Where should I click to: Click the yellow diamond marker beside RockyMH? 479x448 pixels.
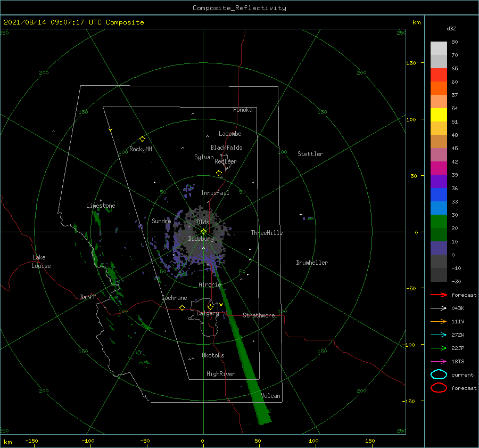tap(142, 139)
